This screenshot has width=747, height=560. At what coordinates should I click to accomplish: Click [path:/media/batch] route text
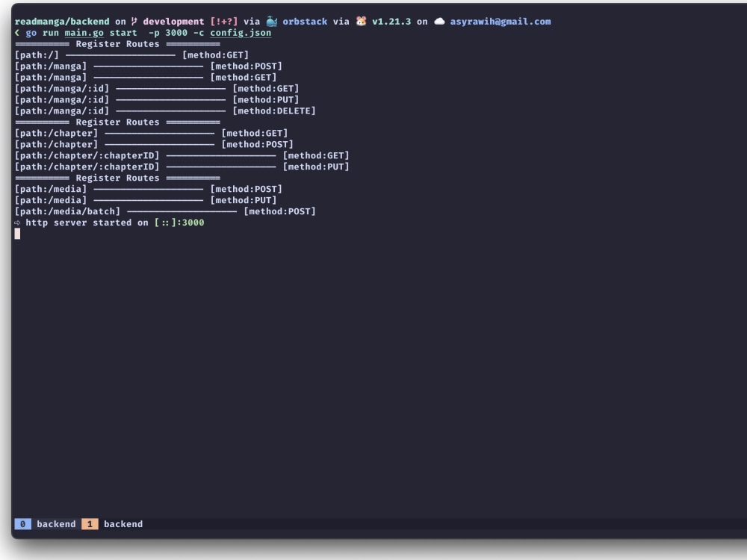tap(67, 211)
